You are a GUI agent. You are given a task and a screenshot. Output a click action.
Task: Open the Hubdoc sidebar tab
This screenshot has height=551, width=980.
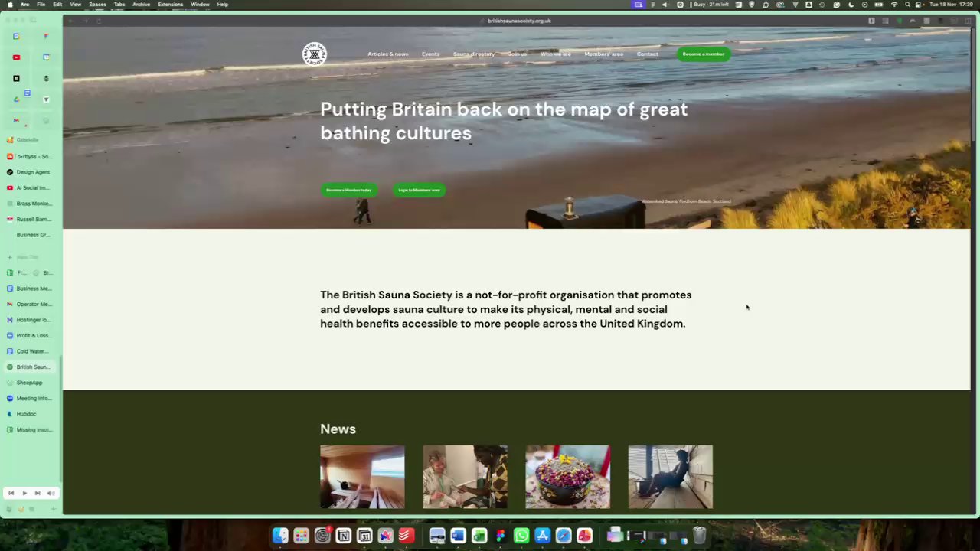(x=31, y=414)
